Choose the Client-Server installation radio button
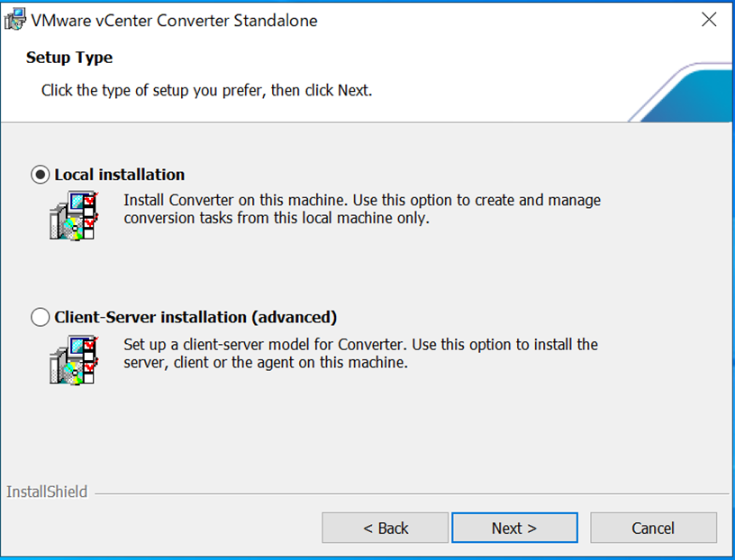Screen dimensions: 735x560 41,317
